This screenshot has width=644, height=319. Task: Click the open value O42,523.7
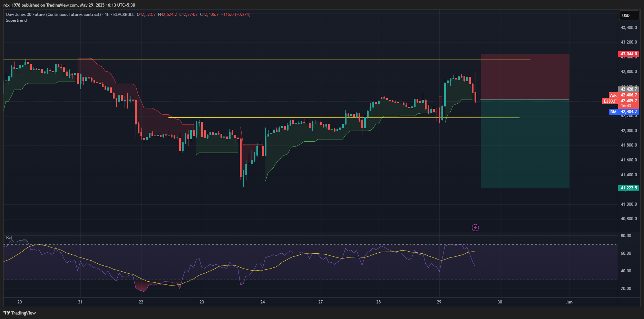coord(146,15)
